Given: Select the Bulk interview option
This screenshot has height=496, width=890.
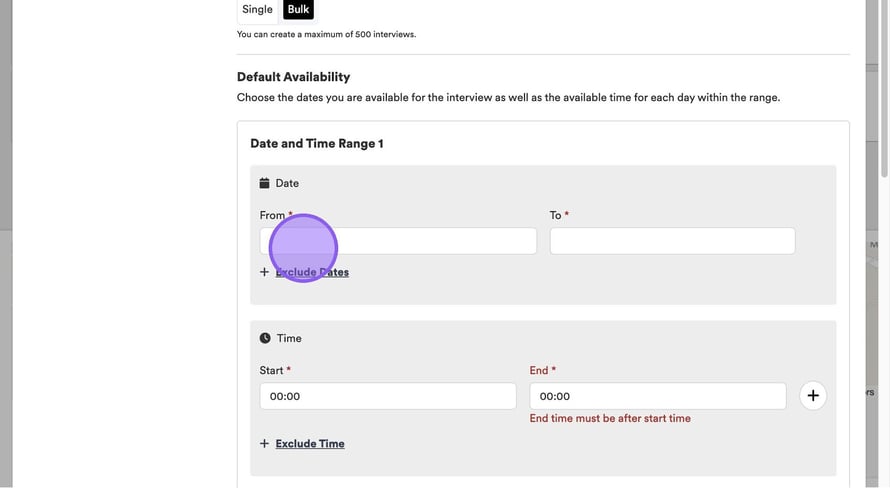Looking at the screenshot, I should pyautogui.click(x=298, y=10).
